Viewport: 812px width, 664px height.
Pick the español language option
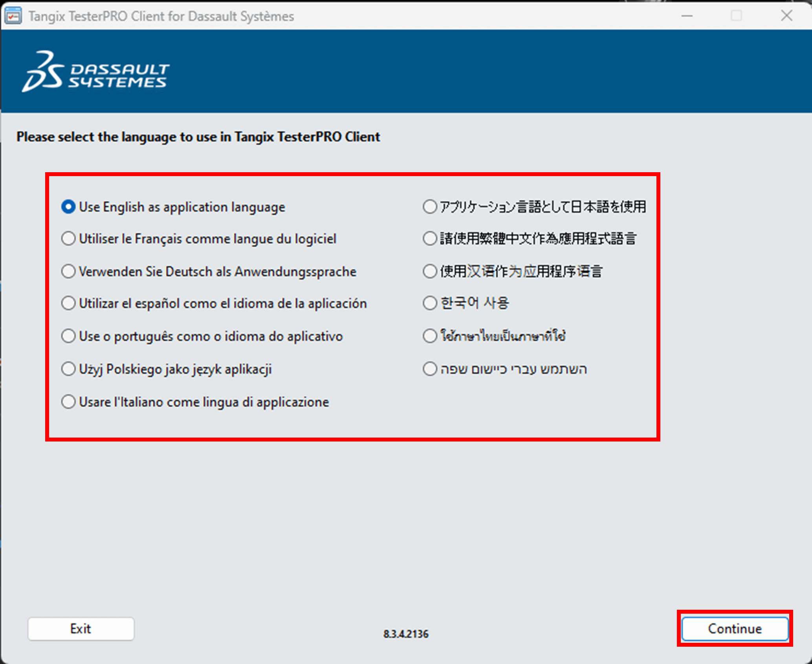coord(68,303)
